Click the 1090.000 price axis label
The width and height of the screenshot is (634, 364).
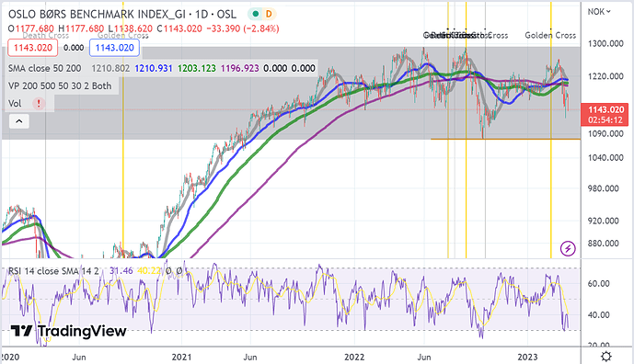point(605,133)
